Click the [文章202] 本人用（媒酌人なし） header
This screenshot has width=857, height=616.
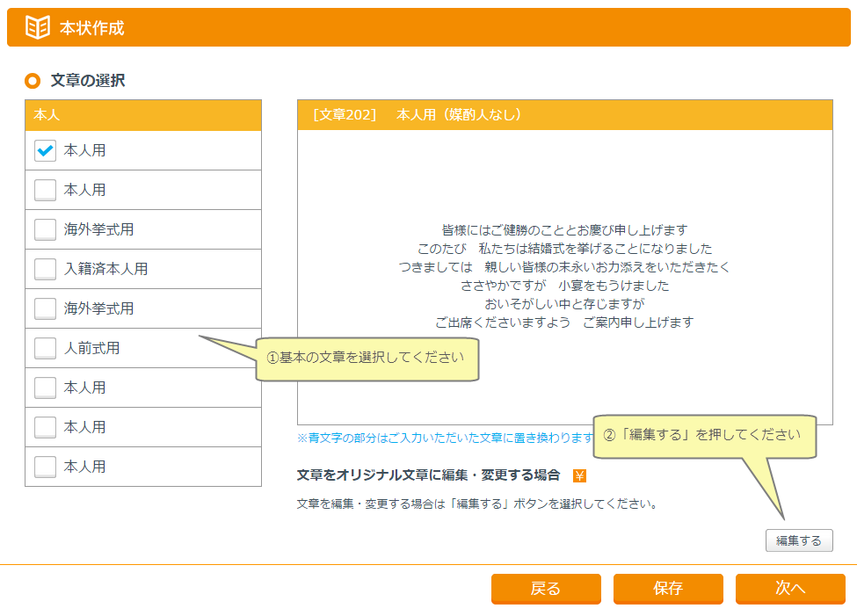point(564,115)
